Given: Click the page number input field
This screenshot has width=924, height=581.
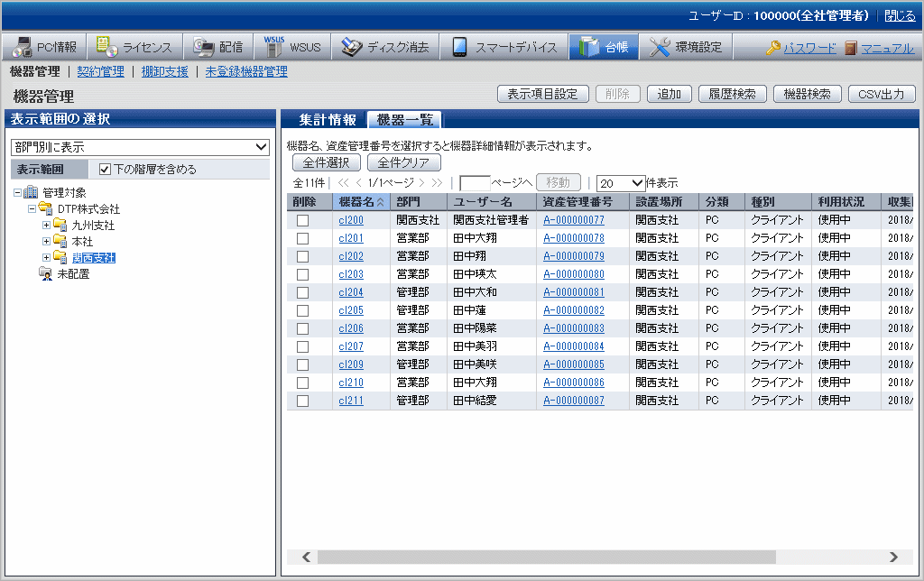Looking at the screenshot, I should (x=475, y=182).
